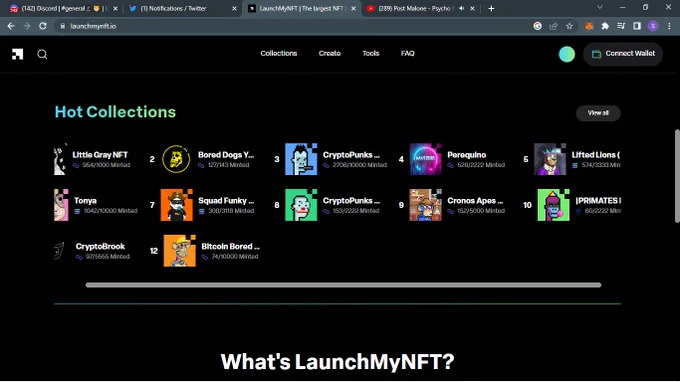Open Little Gray NFT collection thumbnail
Image resolution: width=680 pixels, height=382 pixels.
tap(60, 159)
